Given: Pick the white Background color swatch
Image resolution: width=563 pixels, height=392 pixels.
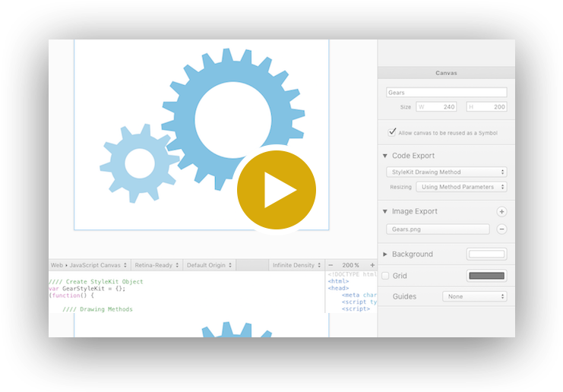Looking at the screenshot, I should click(x=486, y=254).
